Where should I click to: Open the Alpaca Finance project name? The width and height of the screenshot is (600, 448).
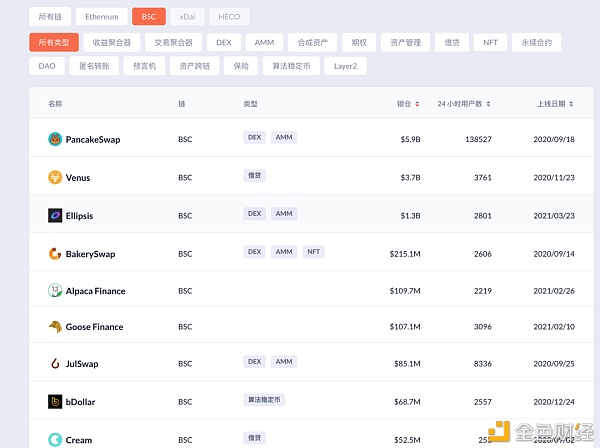95,291
